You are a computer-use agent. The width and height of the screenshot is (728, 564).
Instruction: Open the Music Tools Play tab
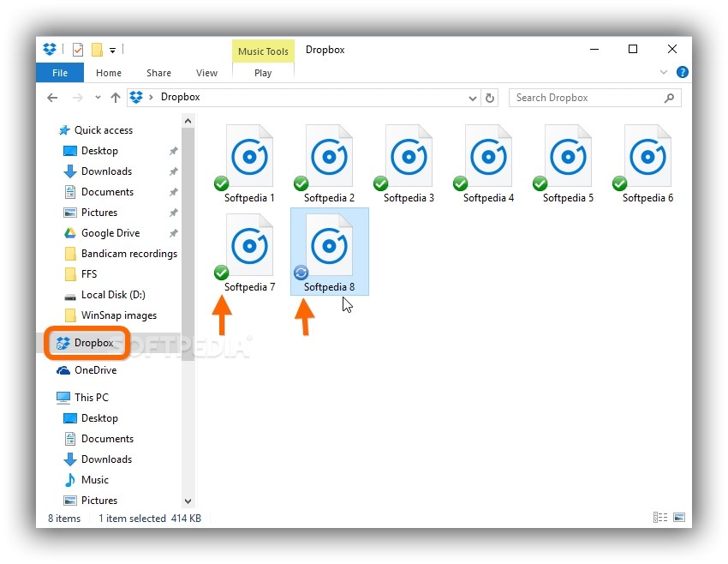[x=263, y=73]
